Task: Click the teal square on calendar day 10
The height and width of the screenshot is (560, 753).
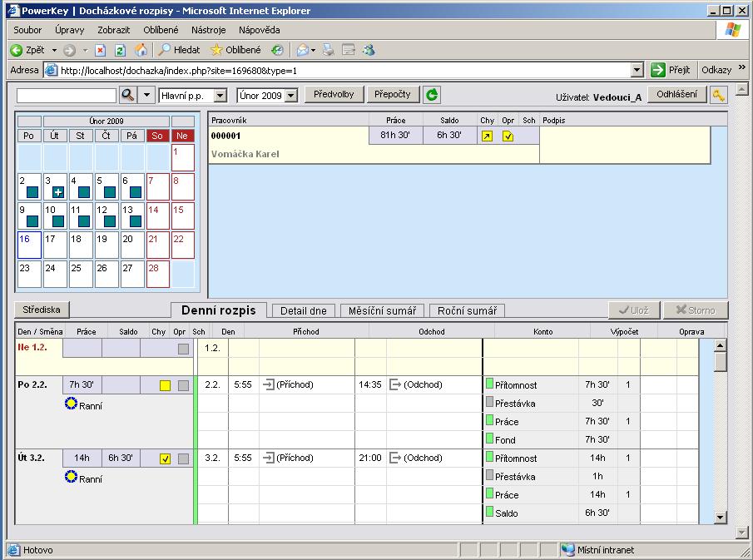Action: [x=58, y=221]
